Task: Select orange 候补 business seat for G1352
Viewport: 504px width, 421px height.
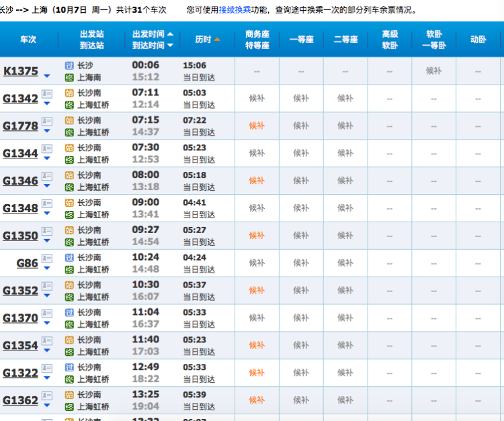Action: [257, 290]
